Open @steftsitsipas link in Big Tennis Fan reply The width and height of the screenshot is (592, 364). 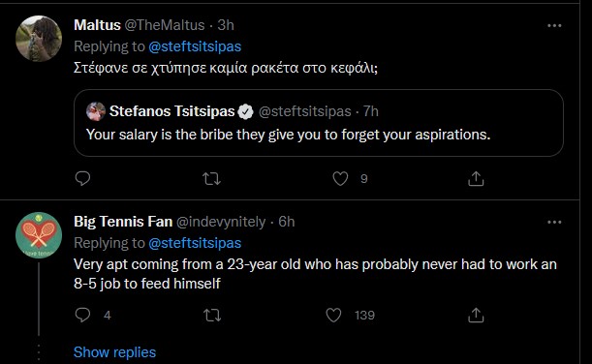click(x=195, y=243)
